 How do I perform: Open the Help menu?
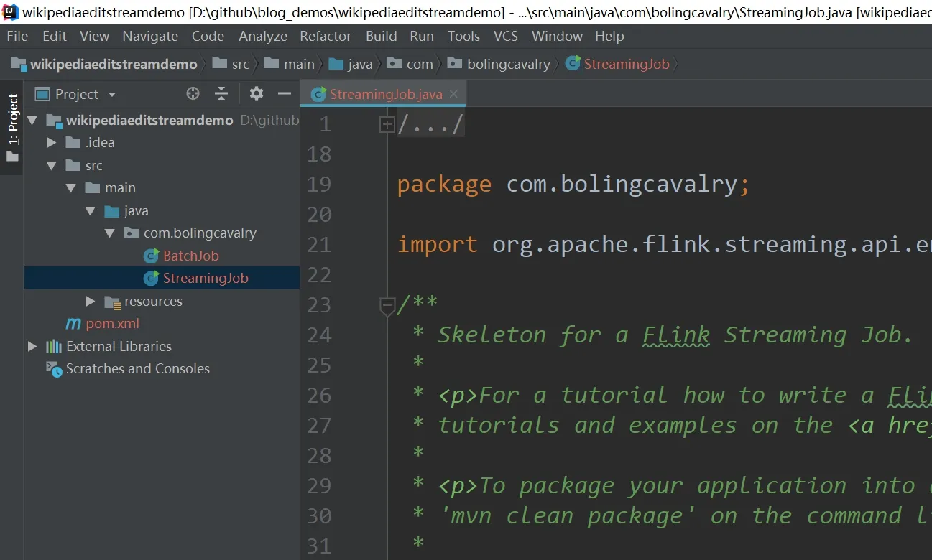point(609,36)
